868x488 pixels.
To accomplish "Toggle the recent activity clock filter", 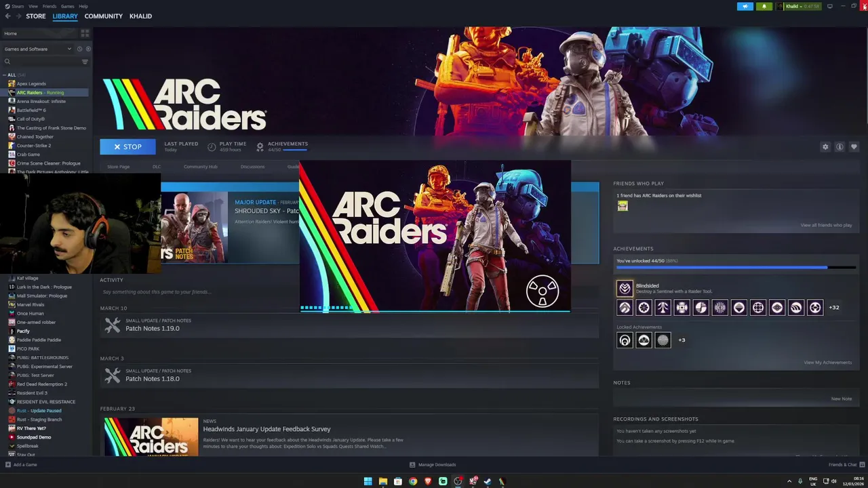I will 79,49.
